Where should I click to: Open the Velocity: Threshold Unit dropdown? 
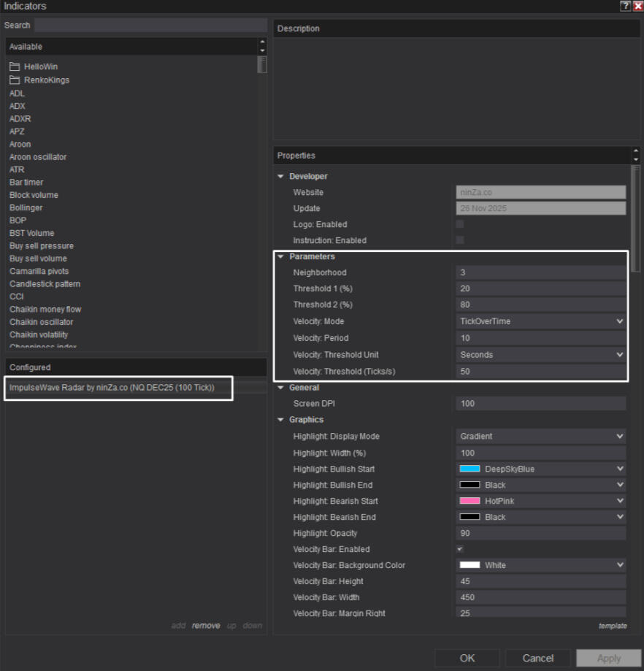(540, 355)
